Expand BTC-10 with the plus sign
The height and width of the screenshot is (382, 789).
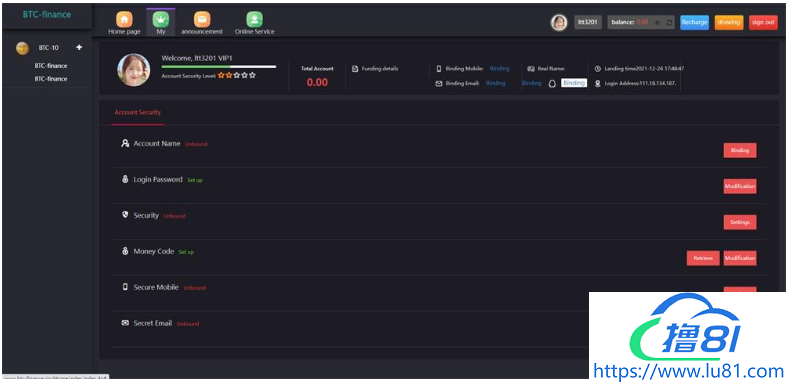coord(79,47)
